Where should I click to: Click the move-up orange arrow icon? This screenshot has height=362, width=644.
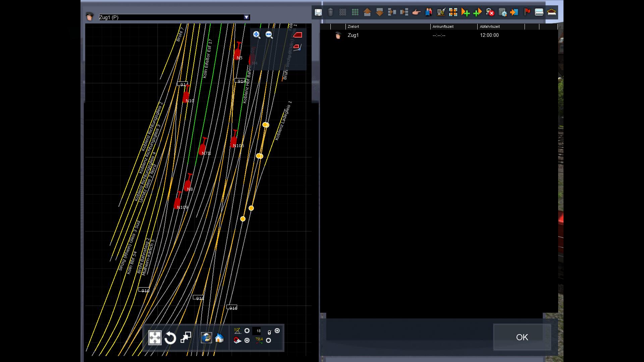point(367,12)
